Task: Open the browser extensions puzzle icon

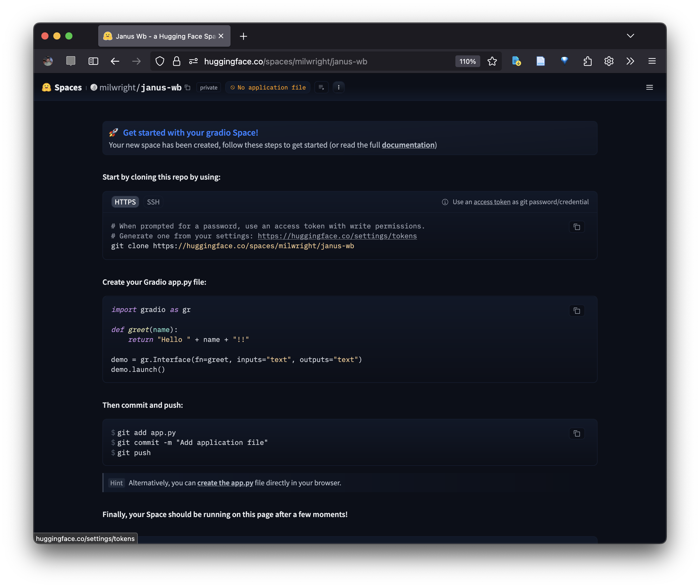Action: (x=587, y=61)
